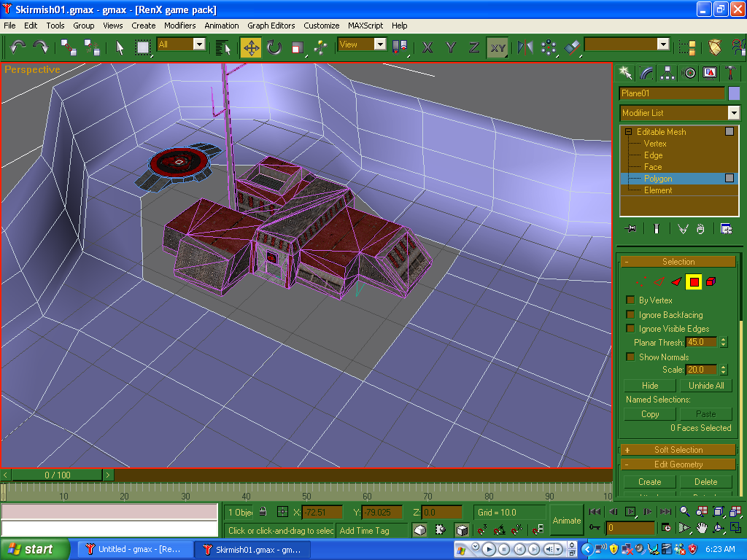Image resolution: width=747 pixels, height=560 pixels.
Task: Select the Pan hand viewport tool
Action: [x=701, y=528]
